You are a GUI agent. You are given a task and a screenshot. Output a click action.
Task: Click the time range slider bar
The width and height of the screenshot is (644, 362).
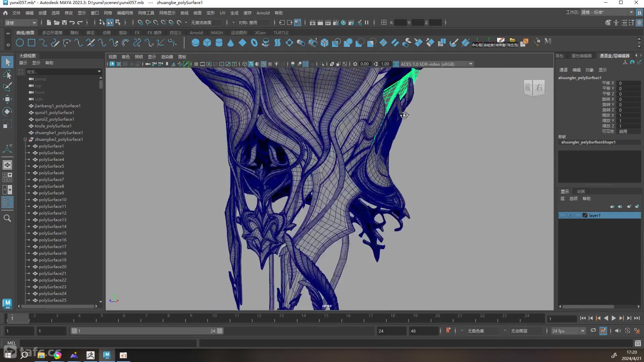tap(147, 331)
